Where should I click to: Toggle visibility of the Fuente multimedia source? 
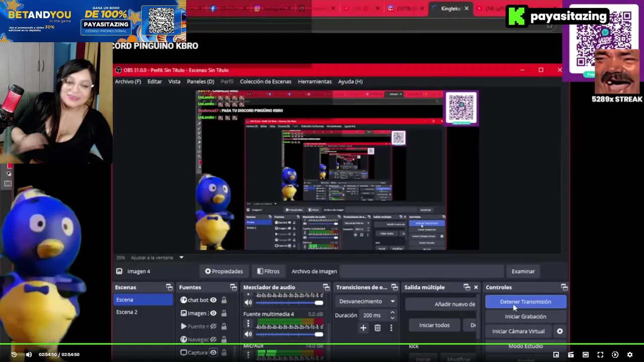[x=213, y=326]
